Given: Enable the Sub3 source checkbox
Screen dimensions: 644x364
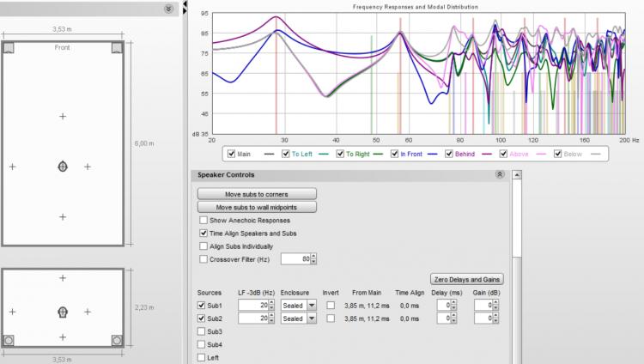Looking at the screenshot, I should (202, 331).
